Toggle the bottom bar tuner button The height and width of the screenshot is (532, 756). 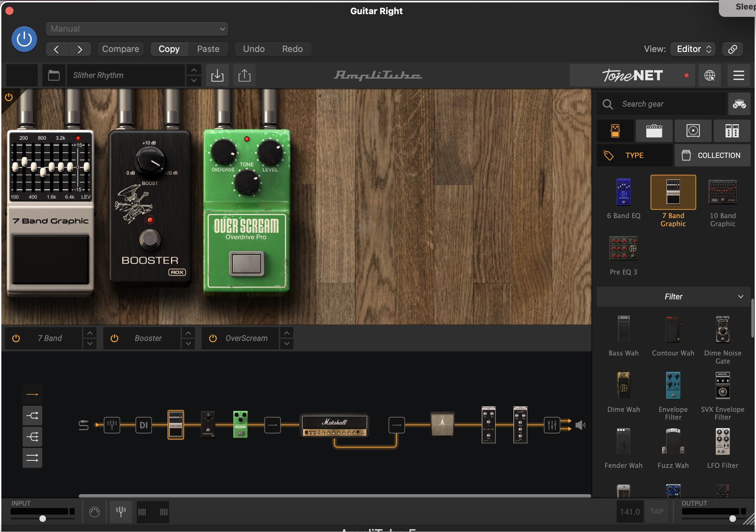(x=121, y=512)
